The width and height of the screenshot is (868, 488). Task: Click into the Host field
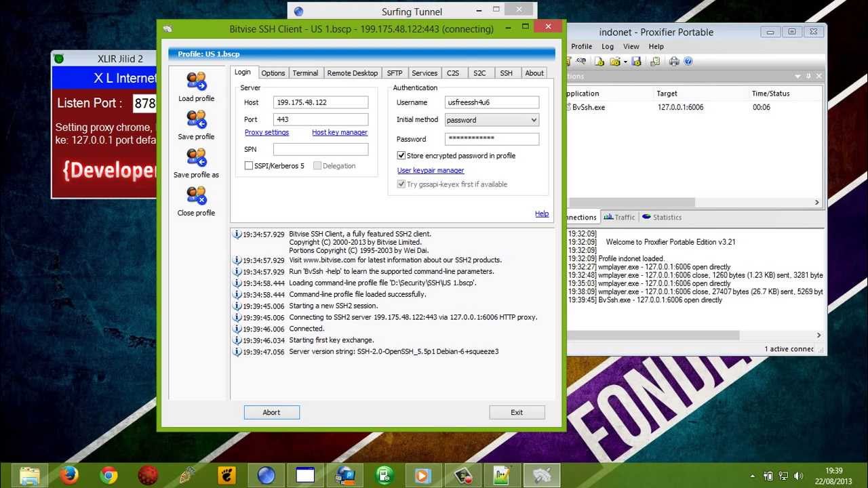point(321,102)
